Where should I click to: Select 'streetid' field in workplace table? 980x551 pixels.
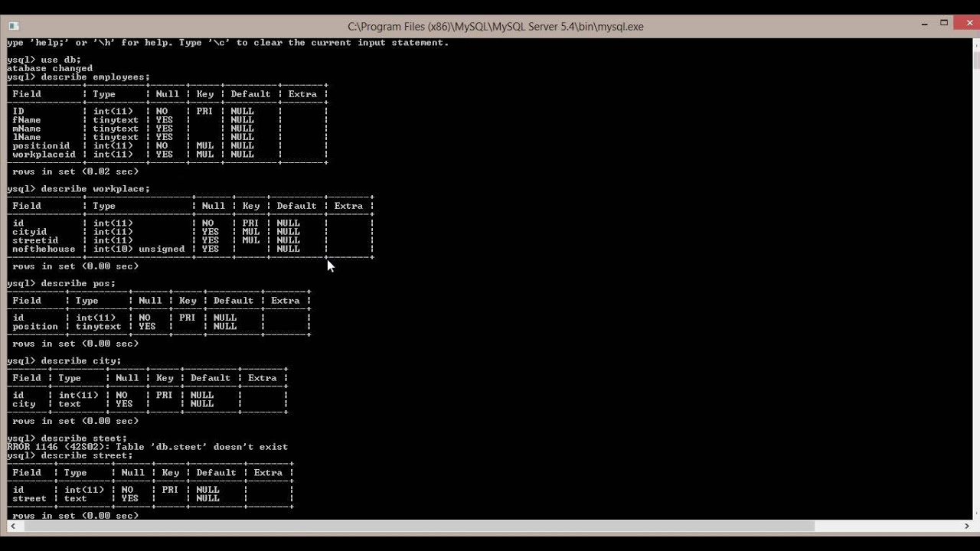[35, 240]
